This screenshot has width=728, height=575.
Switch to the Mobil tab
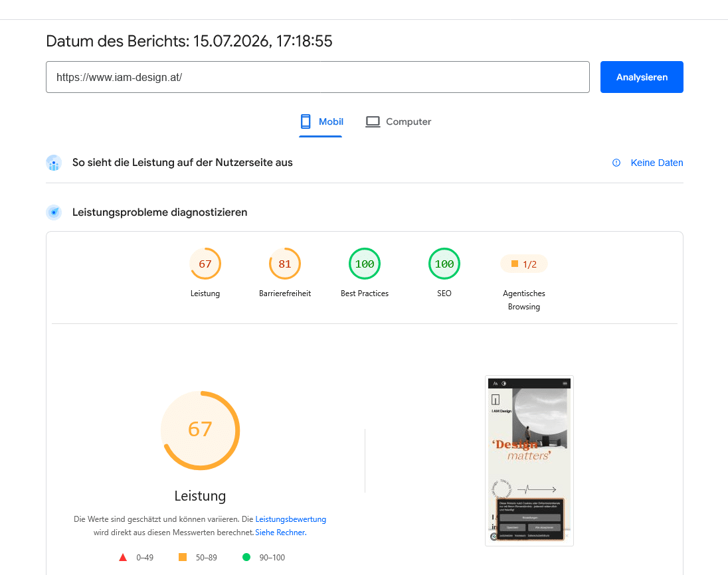321,122
